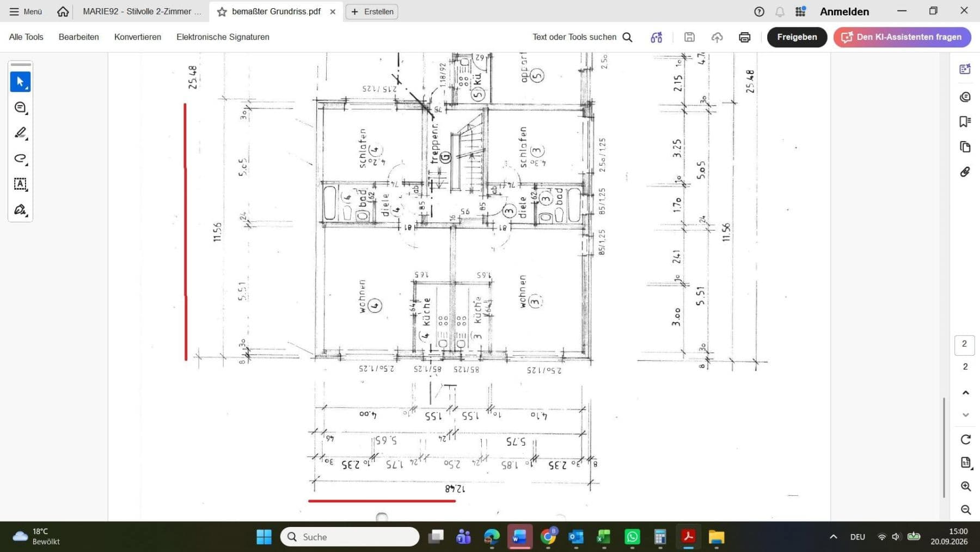980x552 pixels.
Task: Show hidden system tray icons in taskbar
Action: (x=833, y=537)
